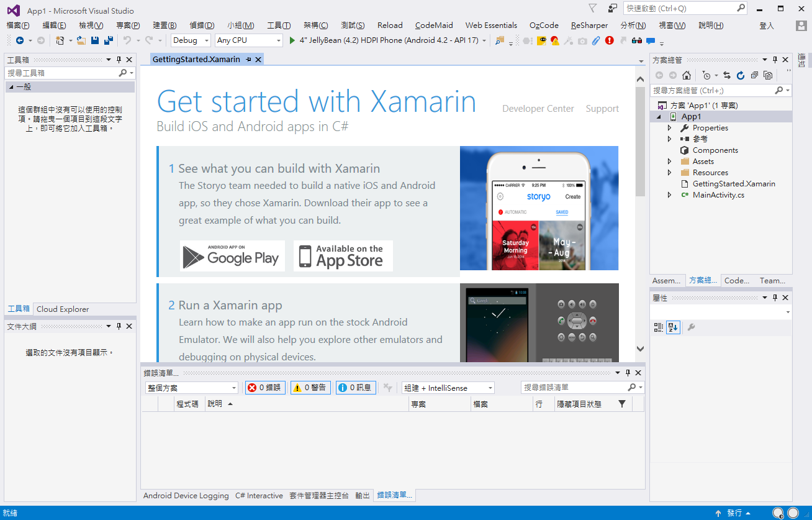Click the blue paperclip toolbar icon
The image size is (812, 520).
tap(596, 40)
